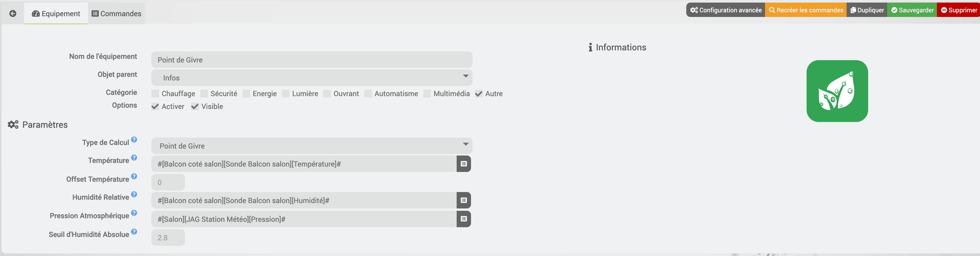Image resolution: width=980 pixels, height=256 pixels.
Task: Uncheck the Autre category checkbox
Action: 479,94
